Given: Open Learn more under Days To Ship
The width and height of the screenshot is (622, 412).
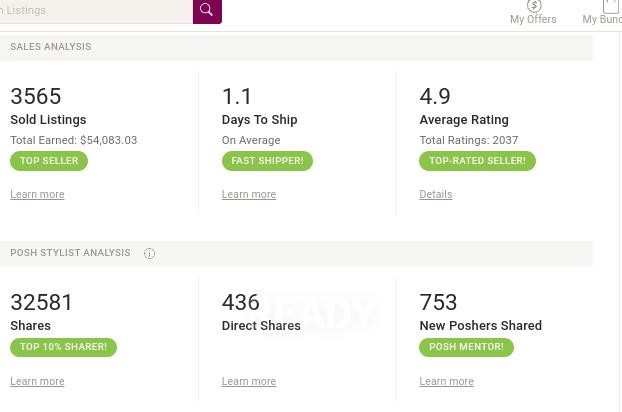Looking at the screenshot, I should point(248,195).
